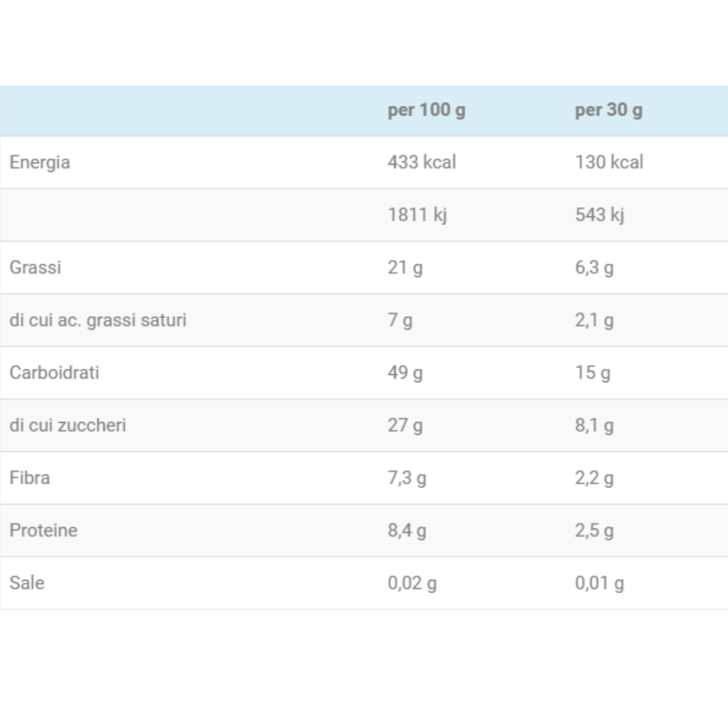The image size is (728, 728).
Task: Select the Grassi row label
Action: (35, 268)
